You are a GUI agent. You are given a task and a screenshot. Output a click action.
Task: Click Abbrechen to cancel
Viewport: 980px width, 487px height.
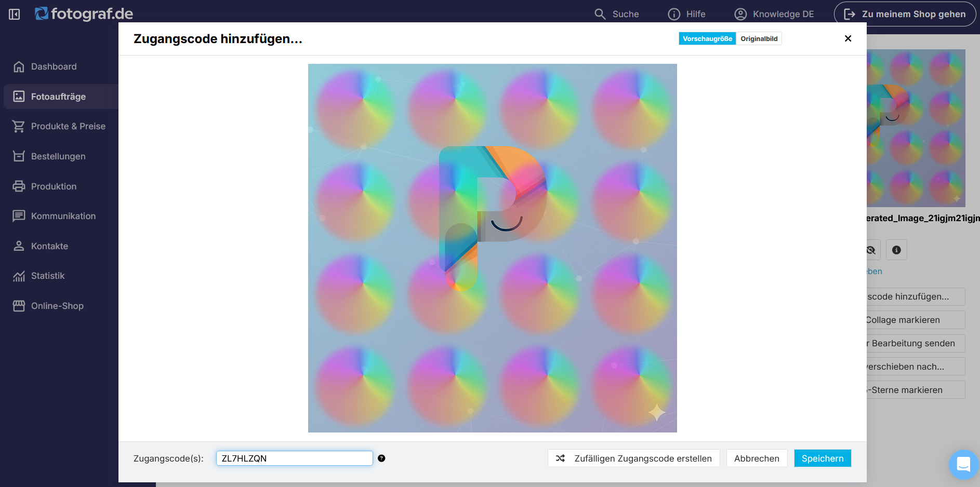[757, 458]
